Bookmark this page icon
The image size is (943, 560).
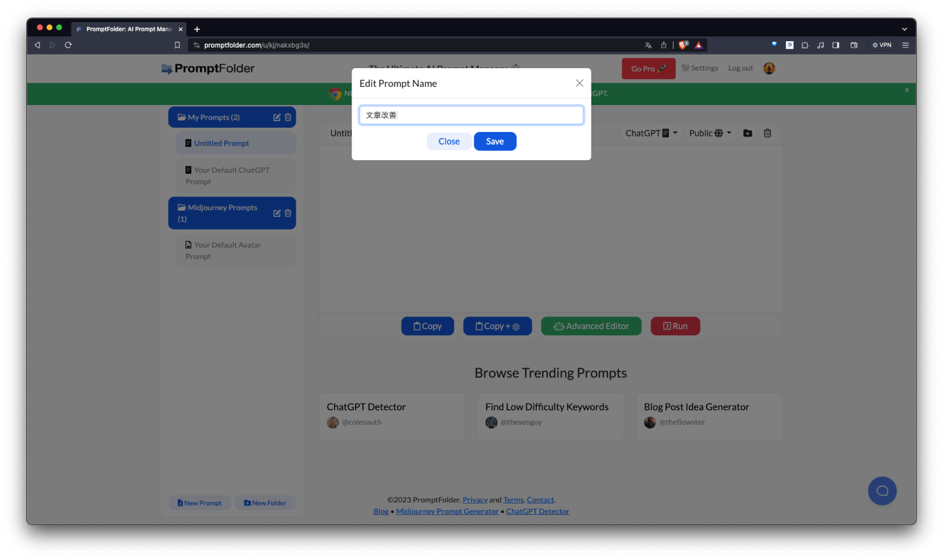pos(177,45)
